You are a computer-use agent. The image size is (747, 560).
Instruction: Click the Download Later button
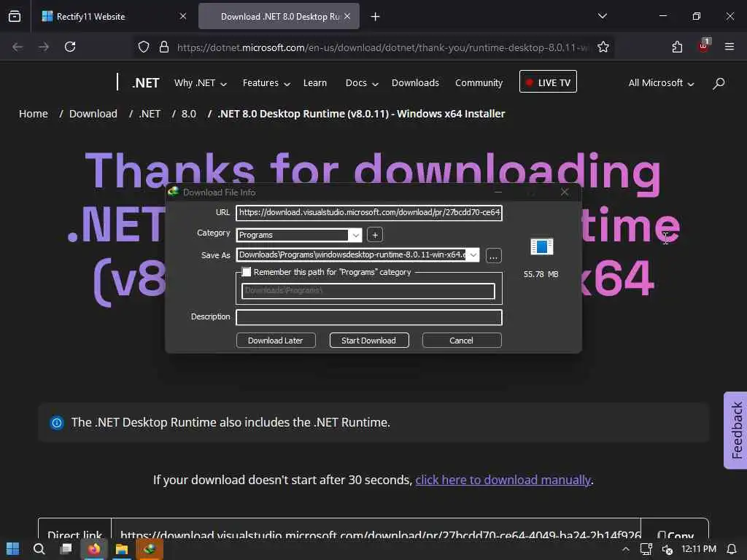pyautogui.click(x=276, y=341)
